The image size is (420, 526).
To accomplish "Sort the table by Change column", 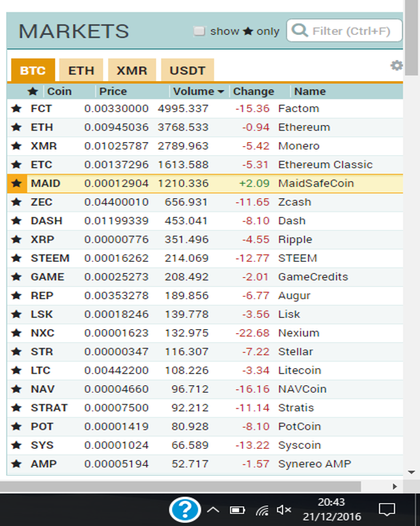I will [x=253, y=92].
